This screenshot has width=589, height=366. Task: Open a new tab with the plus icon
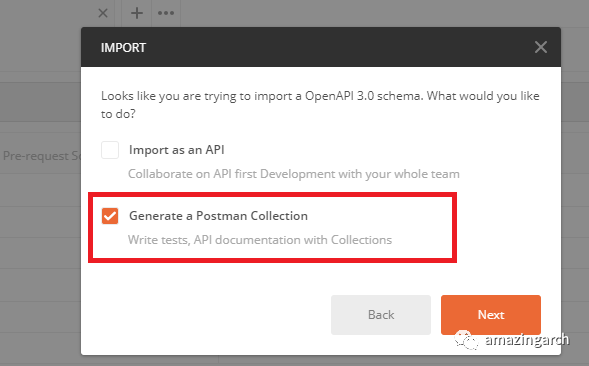coord(137,13)
